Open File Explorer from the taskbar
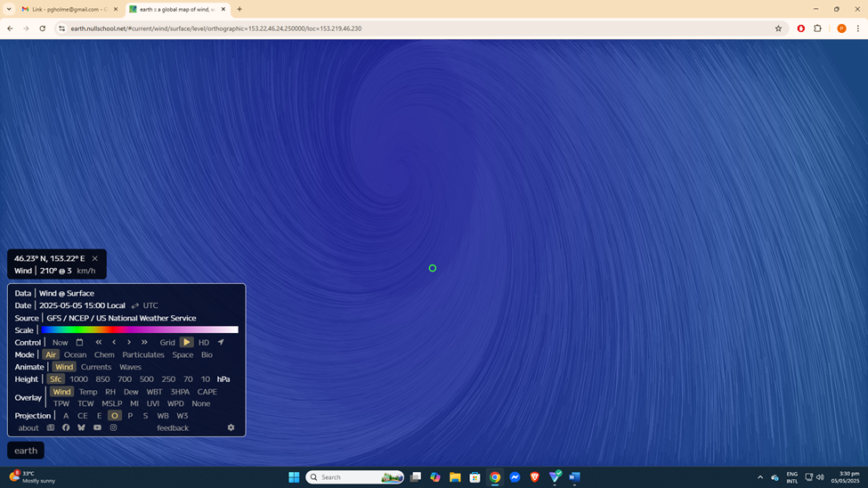The height and width of the screenshot is (488, 868). 455,477
